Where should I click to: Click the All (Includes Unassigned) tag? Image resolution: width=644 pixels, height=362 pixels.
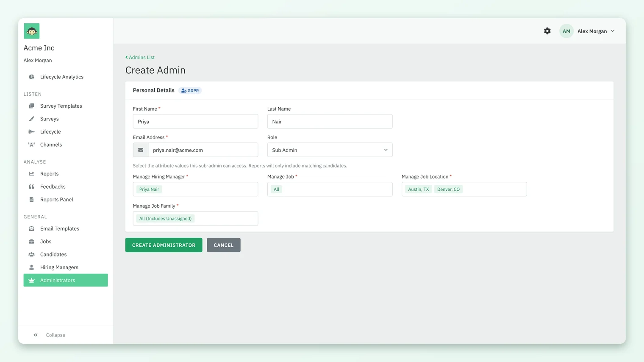[165, 219]
